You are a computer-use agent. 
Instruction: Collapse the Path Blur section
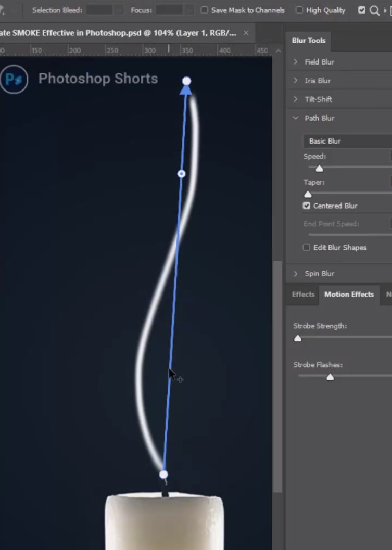(296, 118)
